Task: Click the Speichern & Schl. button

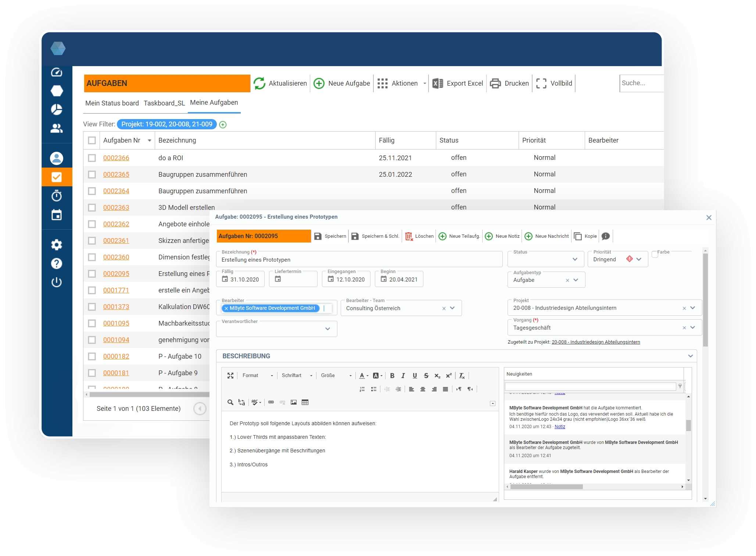Action: pos(376,236)
